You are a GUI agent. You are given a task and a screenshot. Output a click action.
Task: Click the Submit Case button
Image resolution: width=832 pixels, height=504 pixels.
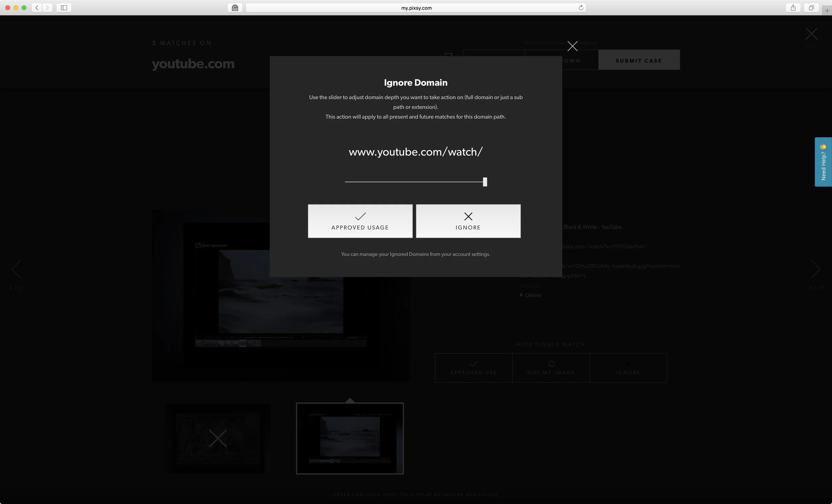click(x=639, y=60)
